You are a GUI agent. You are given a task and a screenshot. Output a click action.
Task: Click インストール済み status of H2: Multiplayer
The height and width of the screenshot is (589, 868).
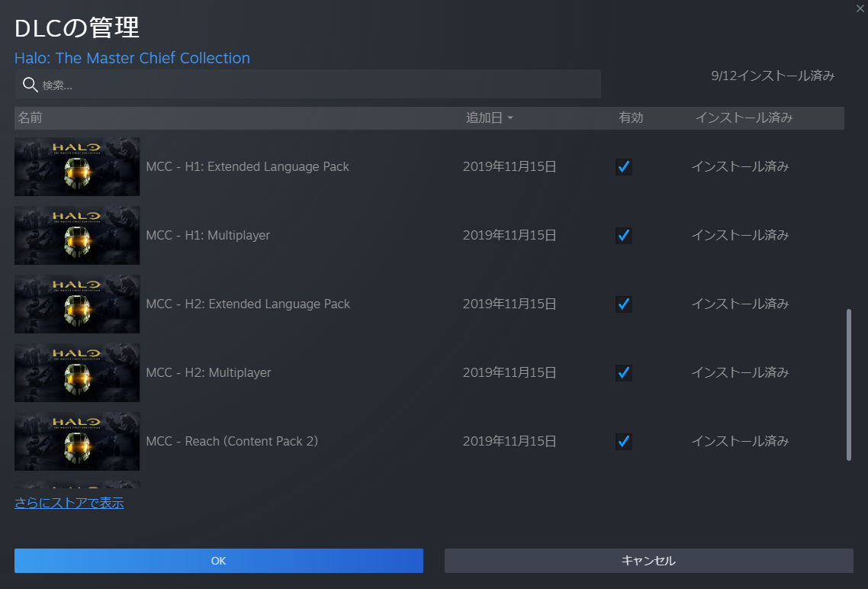point(740,372)
